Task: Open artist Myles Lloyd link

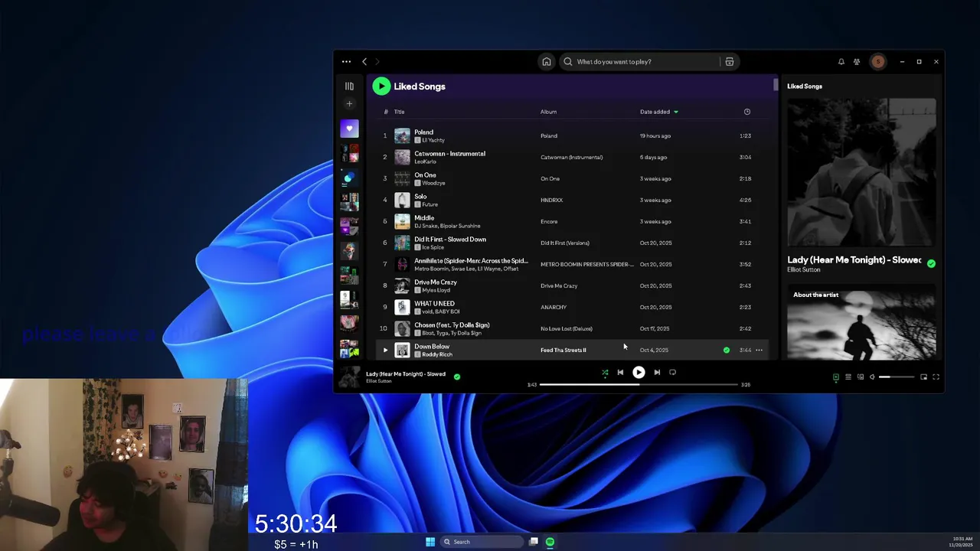Action: pyautogui.click(x=436, y=290)
